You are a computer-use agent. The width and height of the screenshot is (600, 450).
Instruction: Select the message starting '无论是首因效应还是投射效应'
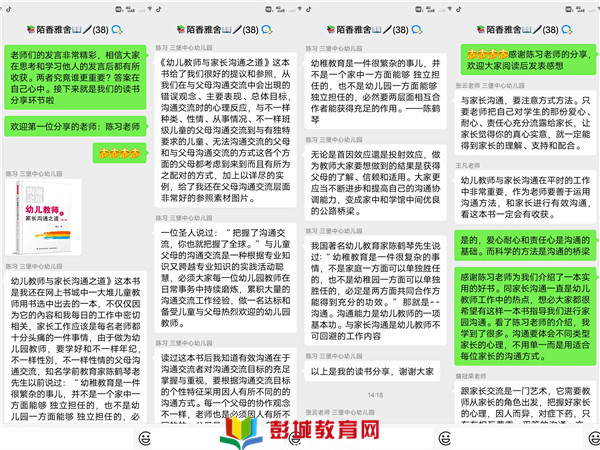[x=375, y=183]
